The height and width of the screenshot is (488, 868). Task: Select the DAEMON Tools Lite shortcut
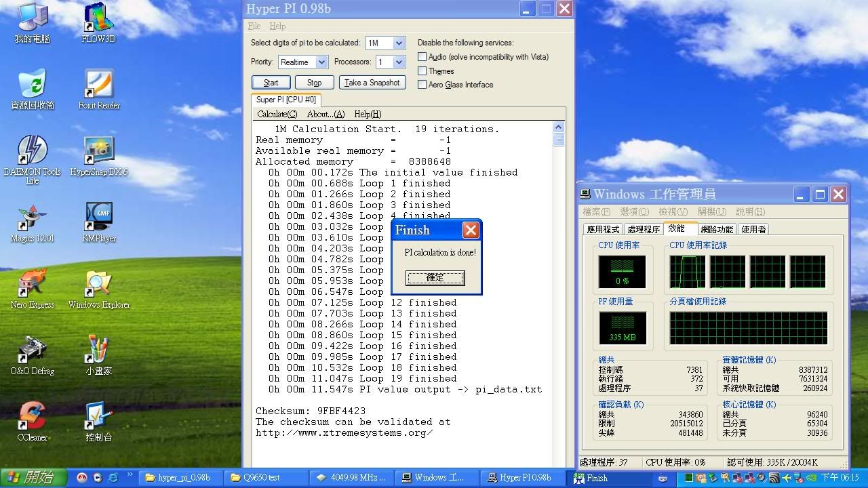(32, 160)
